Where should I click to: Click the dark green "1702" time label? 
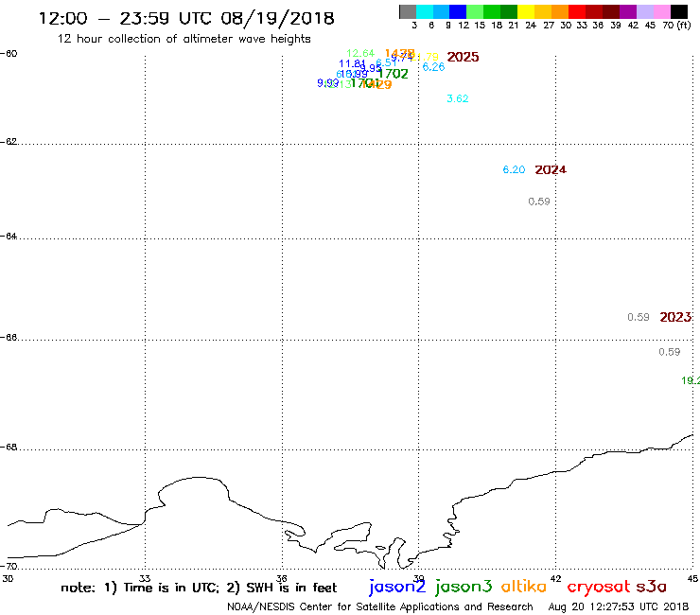tap(393, 74)
